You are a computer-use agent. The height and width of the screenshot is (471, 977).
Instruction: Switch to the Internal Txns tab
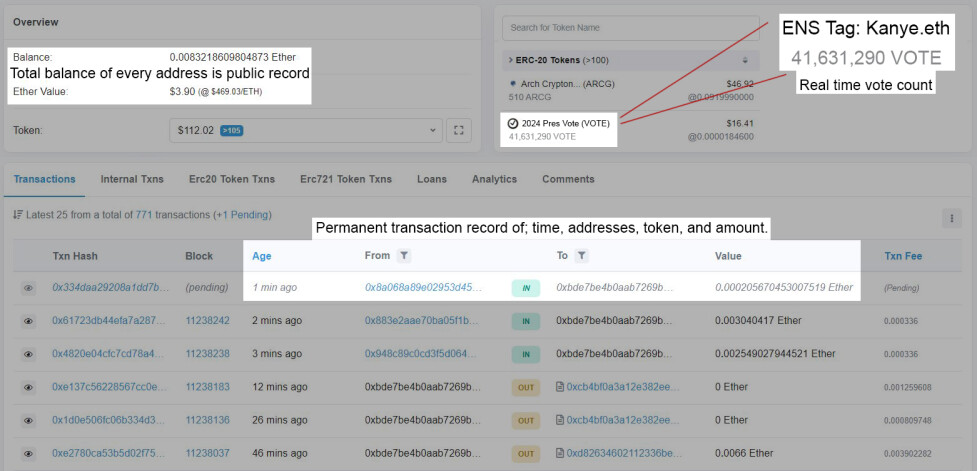point(132,179)
